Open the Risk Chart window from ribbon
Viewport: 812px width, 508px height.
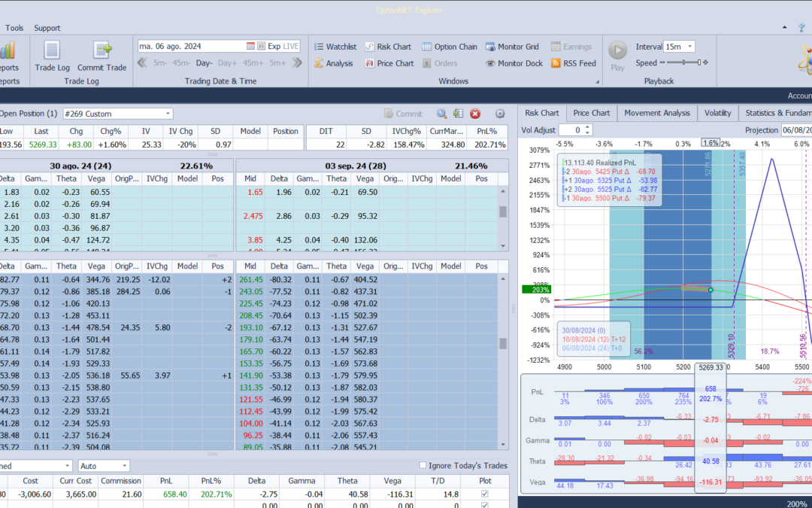pyautogui.click(x=388, y=47)
